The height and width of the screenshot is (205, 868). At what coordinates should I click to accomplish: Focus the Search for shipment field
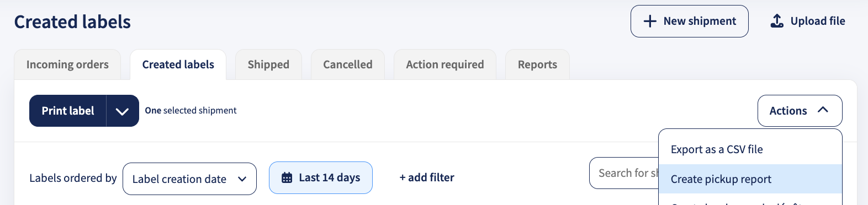[x=624, y=173]
